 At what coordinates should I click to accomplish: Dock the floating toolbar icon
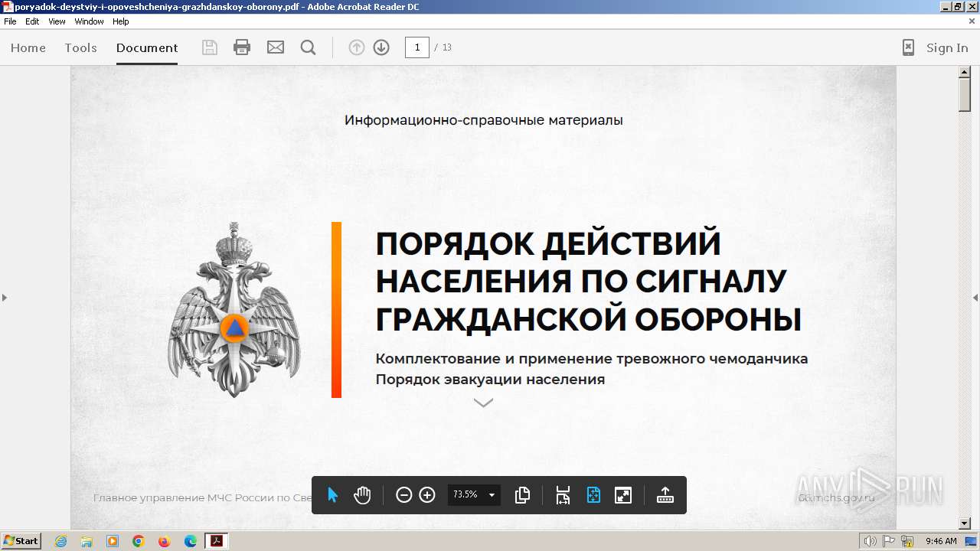pos(665,495)
